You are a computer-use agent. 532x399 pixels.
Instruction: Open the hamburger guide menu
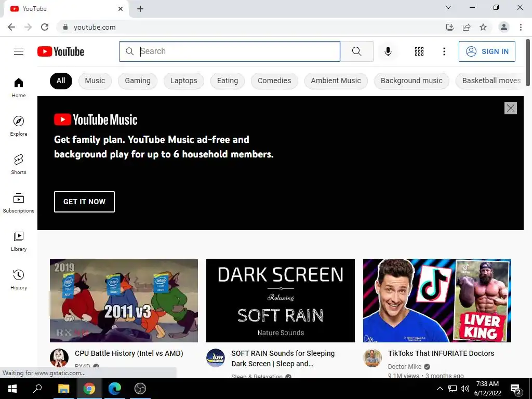pos(19,51)
